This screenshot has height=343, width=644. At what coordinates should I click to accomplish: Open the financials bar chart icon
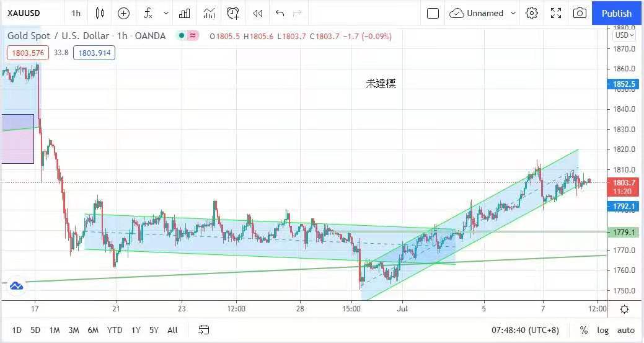tap(185, 13)
